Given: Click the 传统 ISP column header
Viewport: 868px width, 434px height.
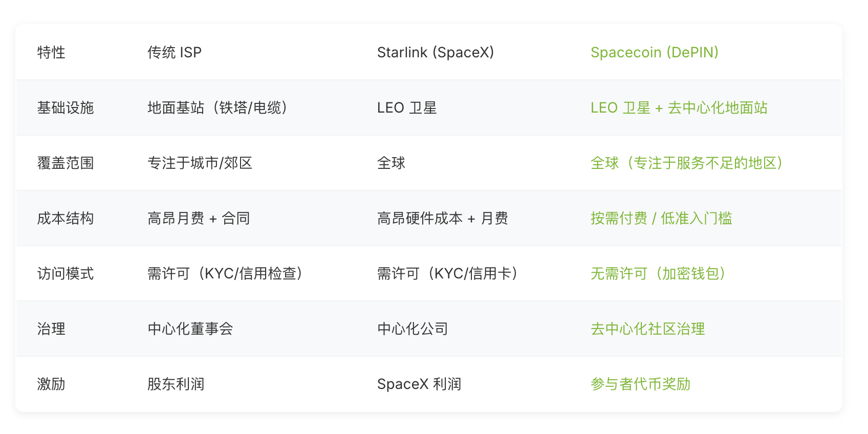Looking at the screenshot, I should [174, 52].
